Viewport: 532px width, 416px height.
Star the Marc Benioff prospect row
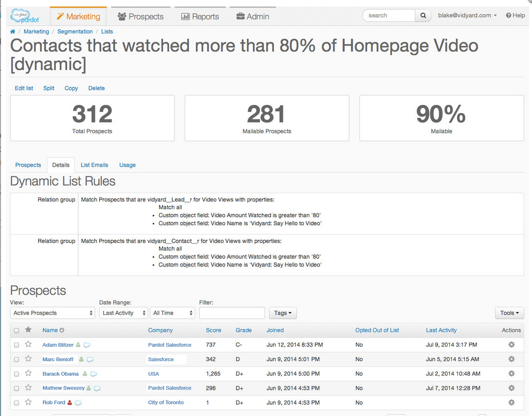click(28, 359)
